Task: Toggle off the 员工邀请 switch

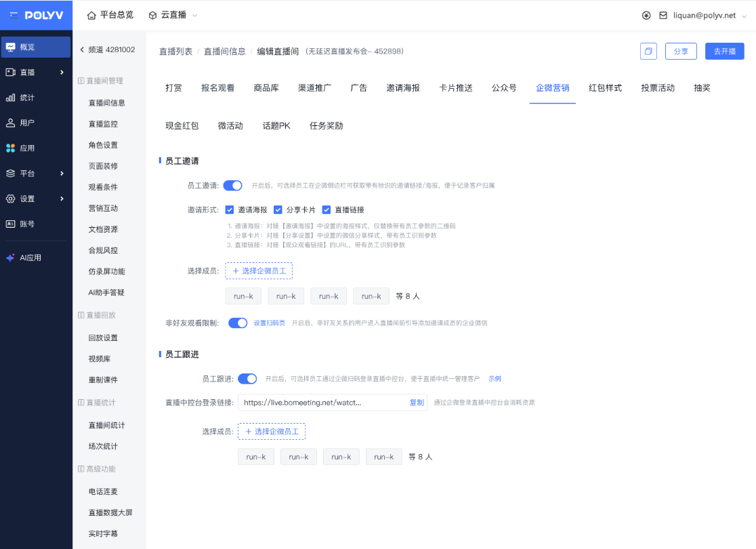Action: click(x=232, y=185)
